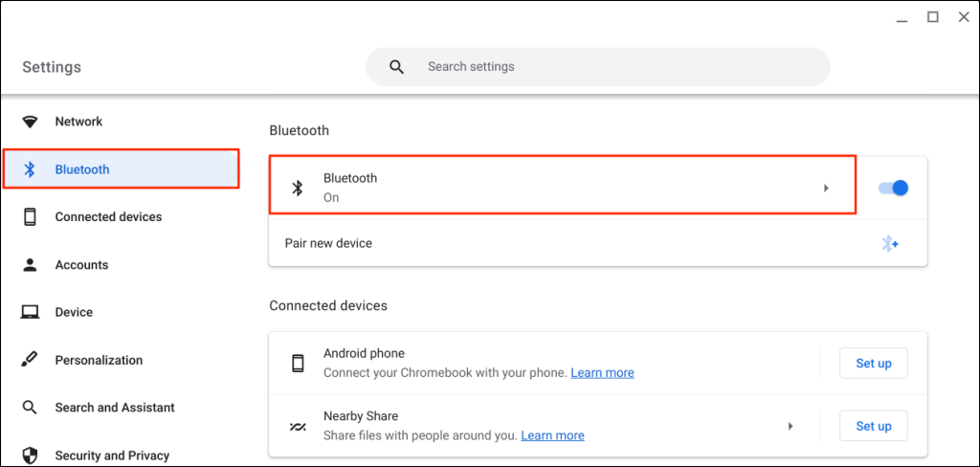Focus the Search settings field
The image size is (980, 467).
[612, 67]
